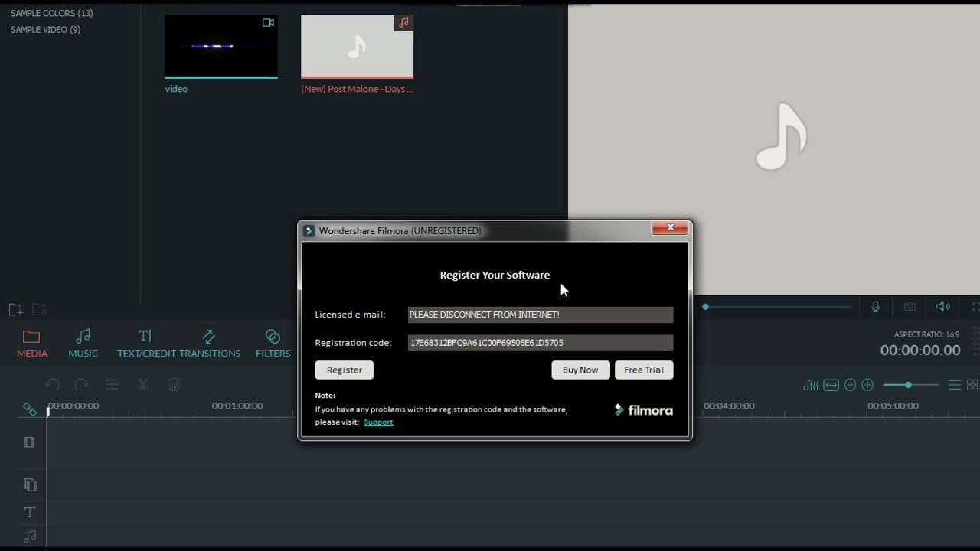Switch to the Transitions tab
980x551 pixels.
208,344
